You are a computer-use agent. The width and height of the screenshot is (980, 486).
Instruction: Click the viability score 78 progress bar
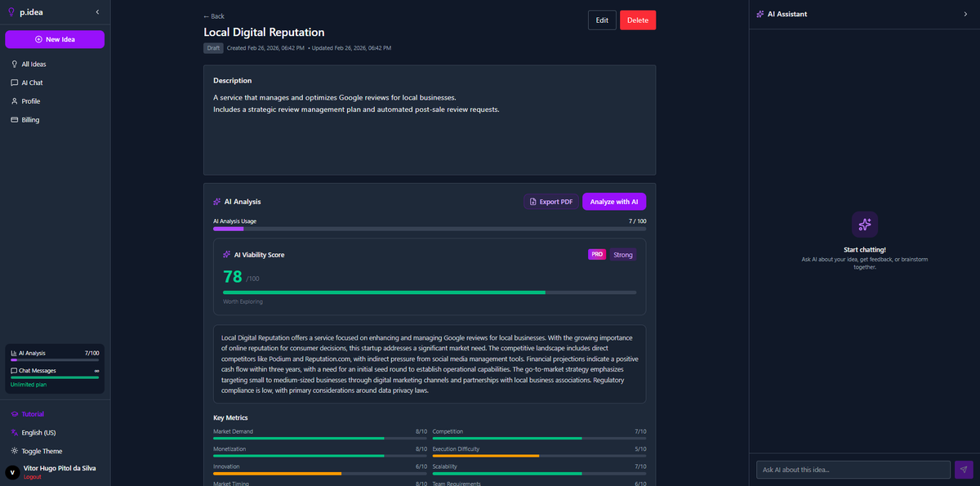pyautogui.click(x=430, y=292)
